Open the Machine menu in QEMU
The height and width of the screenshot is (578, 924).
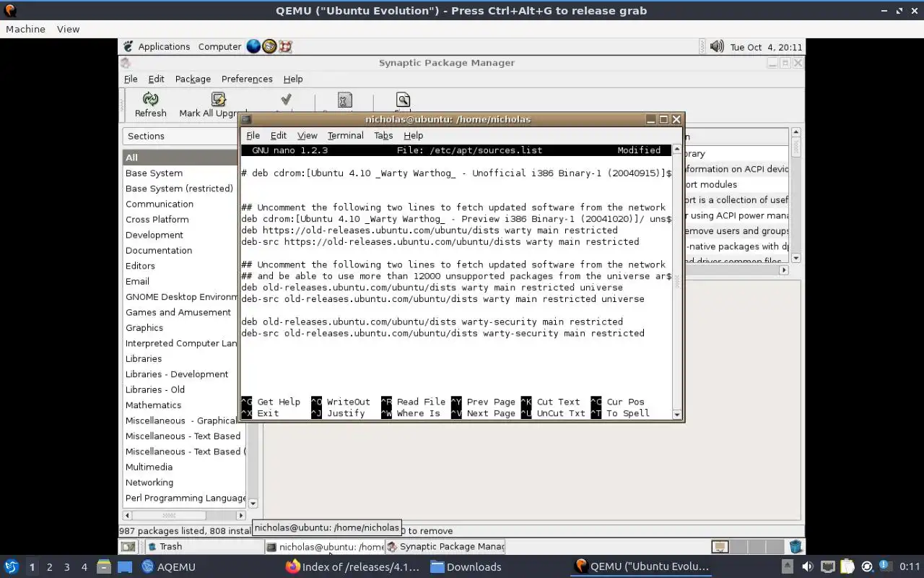(x=25, y=29)
